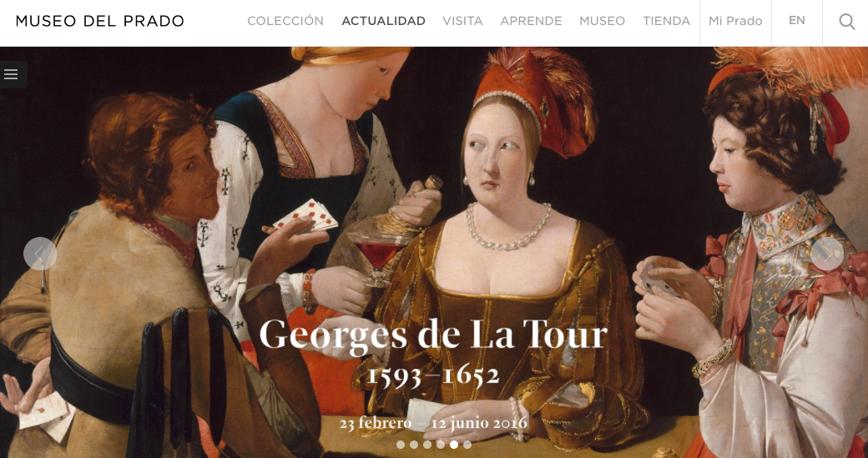Go to the Tienda shop
868x458 pixels.
[x=666, y=21]
